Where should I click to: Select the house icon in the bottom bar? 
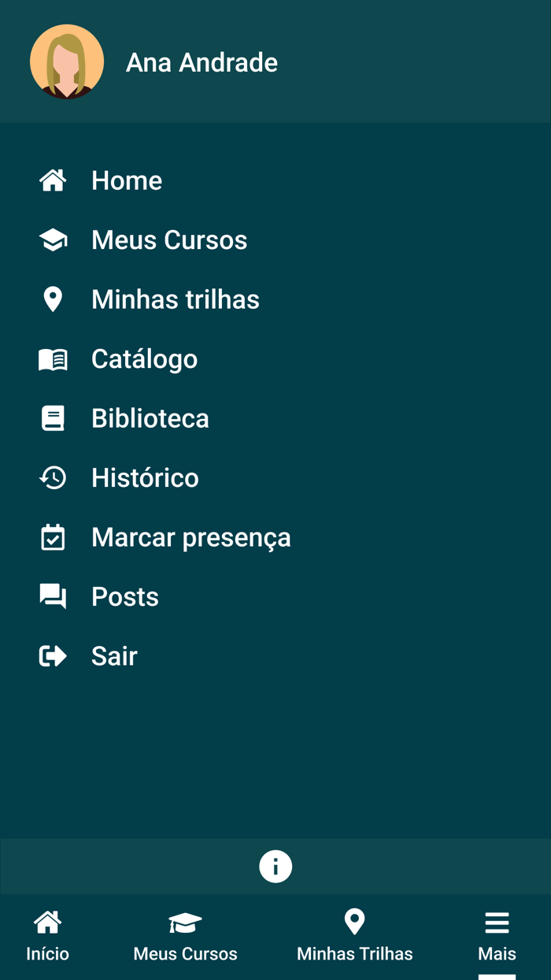click(46, 922)
